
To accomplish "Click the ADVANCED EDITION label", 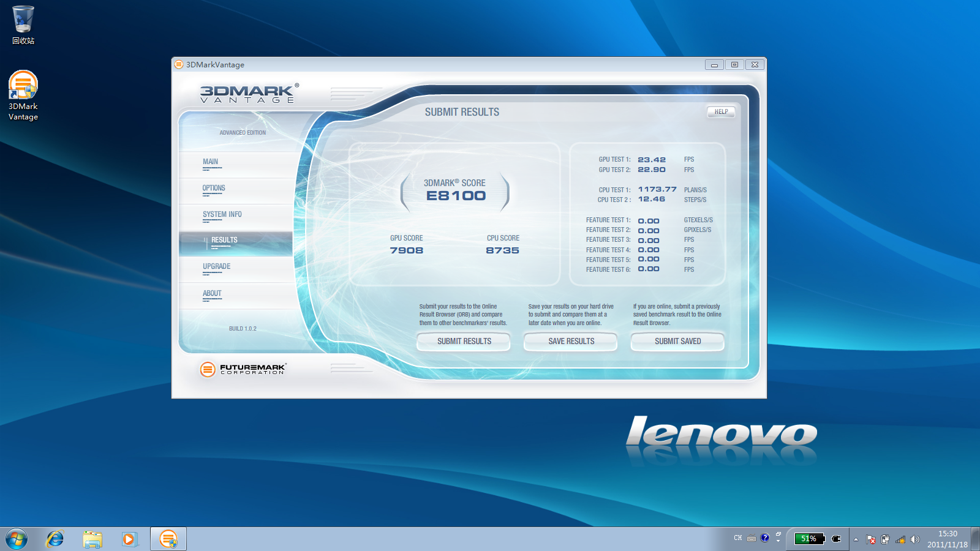I will (243, 132).
